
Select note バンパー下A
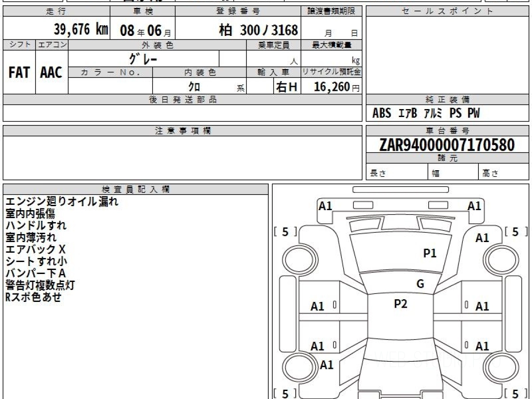click(35, 274)
